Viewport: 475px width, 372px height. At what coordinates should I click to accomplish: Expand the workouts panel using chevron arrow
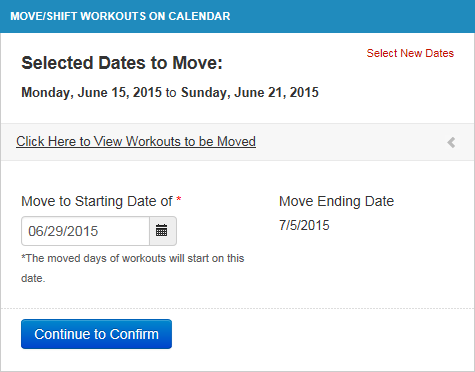click(451, 142)
